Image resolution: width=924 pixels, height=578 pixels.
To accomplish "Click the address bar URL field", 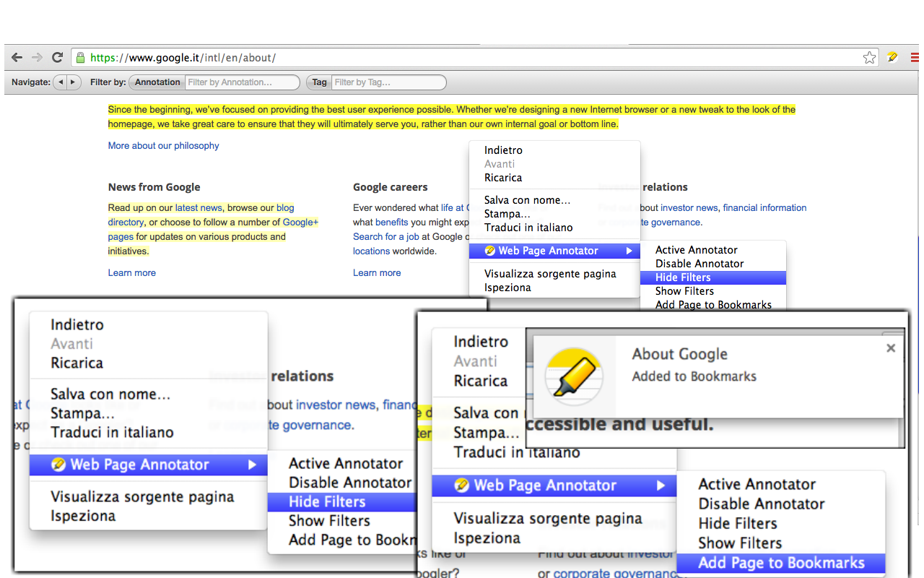I will pos(473,58).
